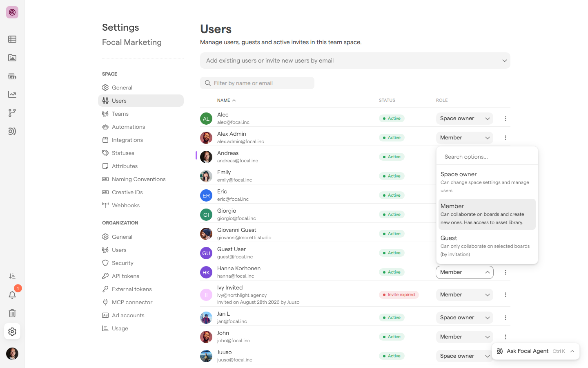Open API tokens settings

[x=141, y=276]
